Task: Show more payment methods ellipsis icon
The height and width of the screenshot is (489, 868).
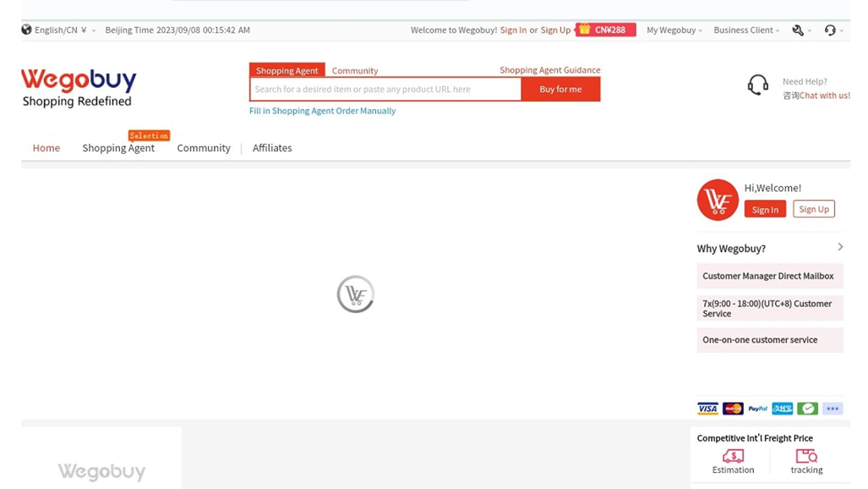Action: pos(833,409)
